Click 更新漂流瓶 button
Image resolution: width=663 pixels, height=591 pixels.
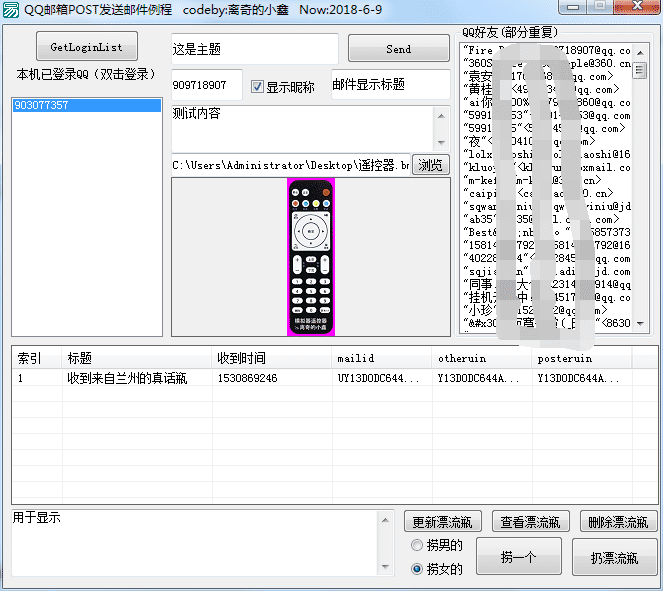tap(442, 522)
